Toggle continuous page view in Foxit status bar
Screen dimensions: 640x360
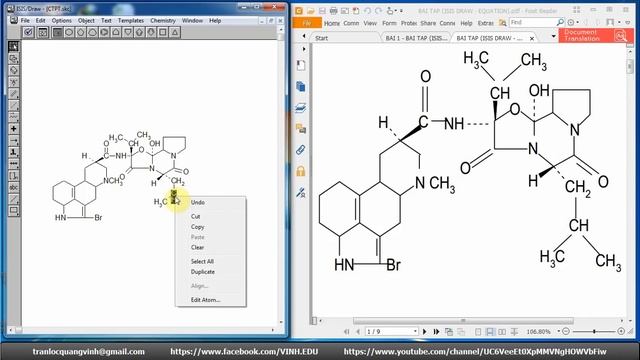tap(490, 332)
